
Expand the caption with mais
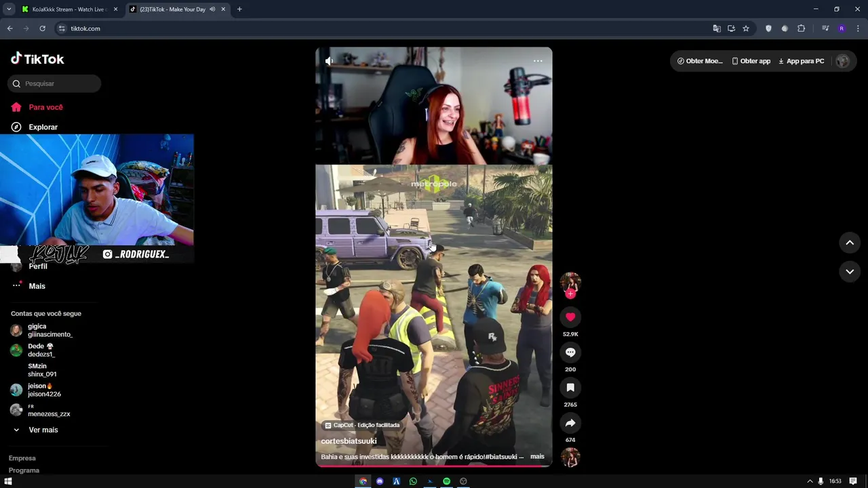click(537, 457)
